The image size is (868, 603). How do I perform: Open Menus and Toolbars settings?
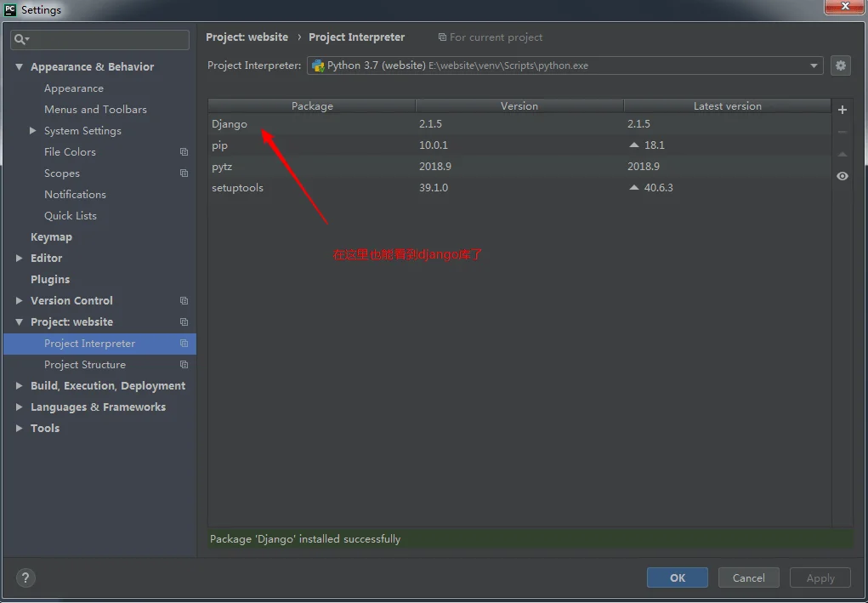[95, 109]
